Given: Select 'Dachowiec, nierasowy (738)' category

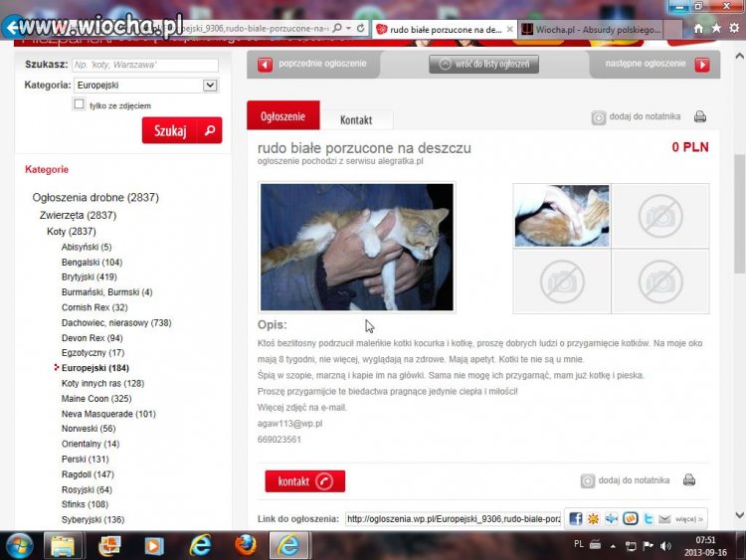Looking at the screenshot, I should (116, 323).
